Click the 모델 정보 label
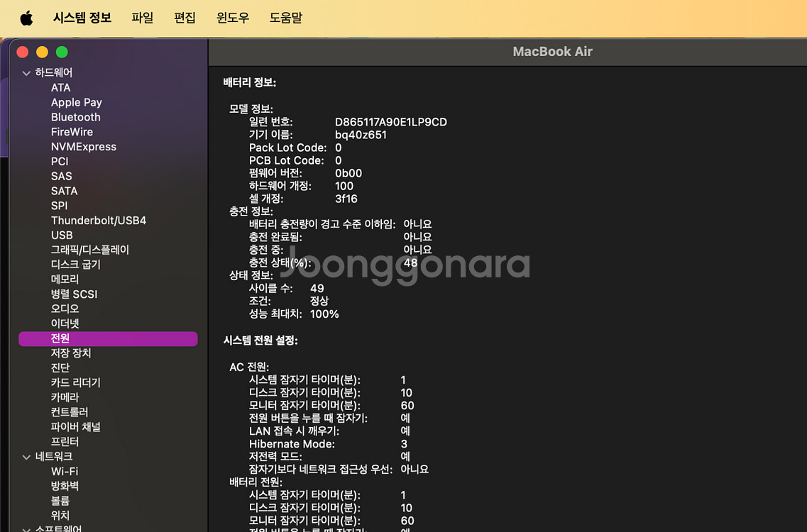The image size is (807, 532). 251,109
